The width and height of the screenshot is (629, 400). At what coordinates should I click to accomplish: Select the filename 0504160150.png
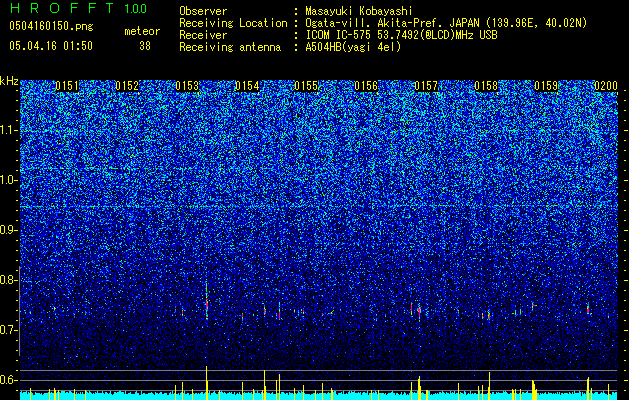[x=51, y=27]
